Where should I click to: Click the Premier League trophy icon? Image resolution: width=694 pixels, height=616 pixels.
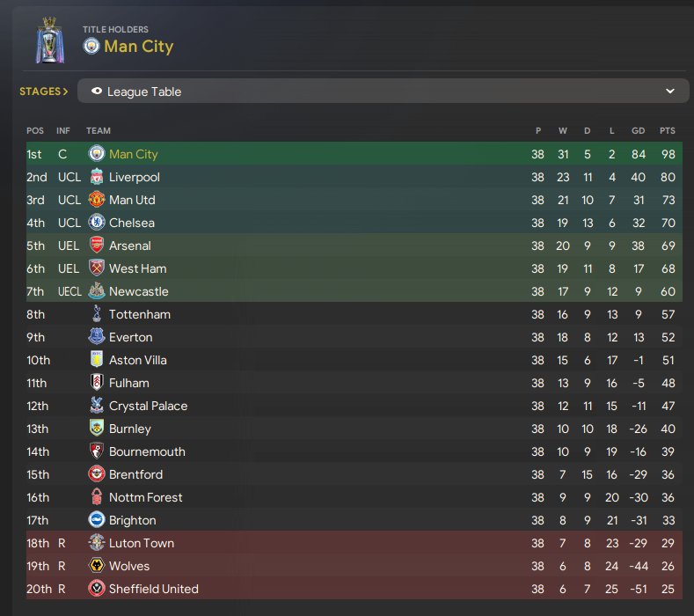[x=50, y=40]
